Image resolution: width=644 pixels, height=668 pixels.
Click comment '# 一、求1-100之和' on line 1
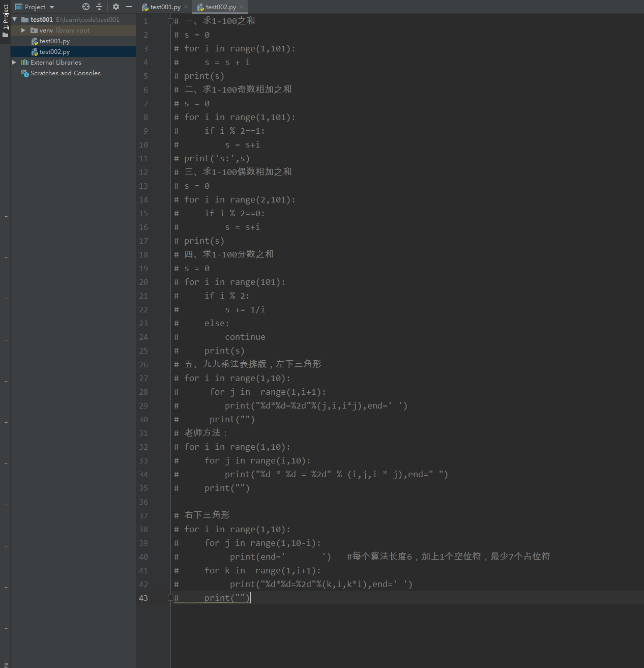coord(215,21)
